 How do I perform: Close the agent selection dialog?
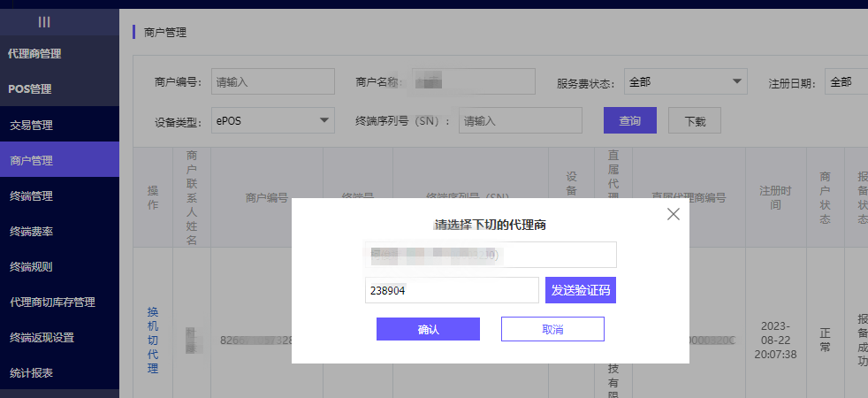pyautogui.click(x=674, y=214)
